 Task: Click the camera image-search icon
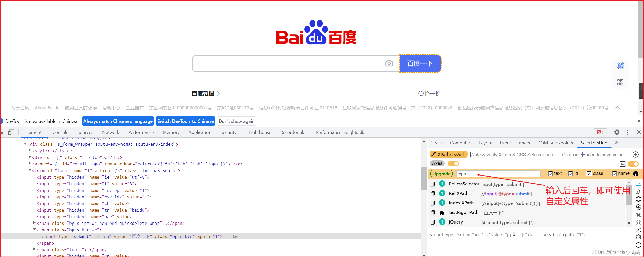point(389,63)
